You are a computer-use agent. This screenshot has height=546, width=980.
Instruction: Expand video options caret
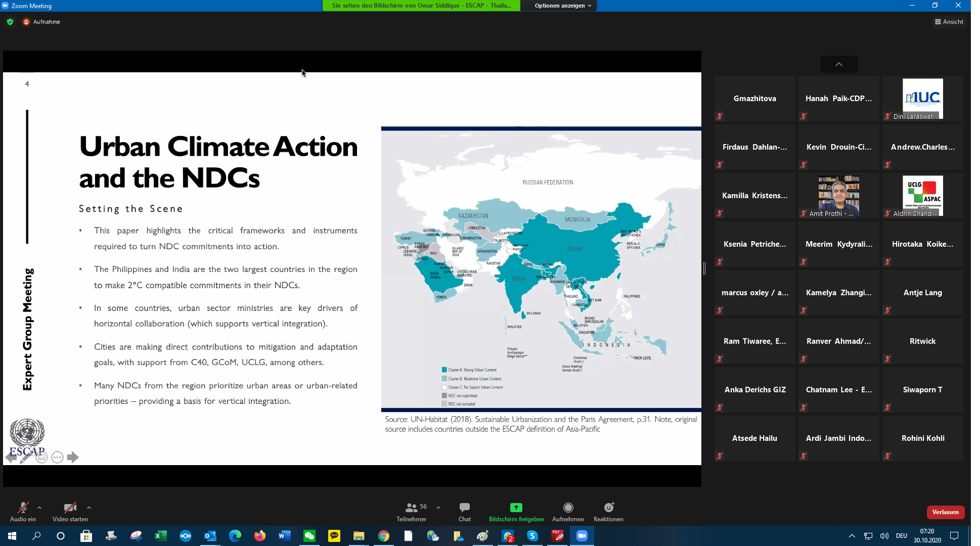point(89,508)
